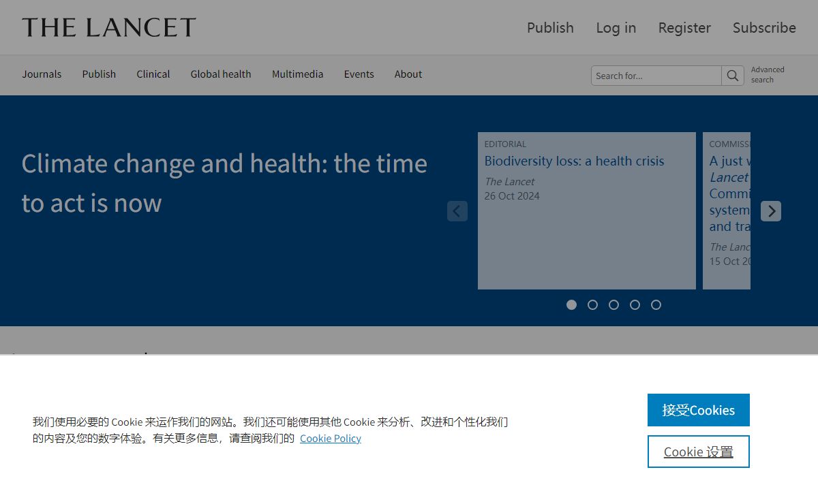Click Subscribe link
The height and width of the screenshot is (504, 818).
[x=764, y=28]
